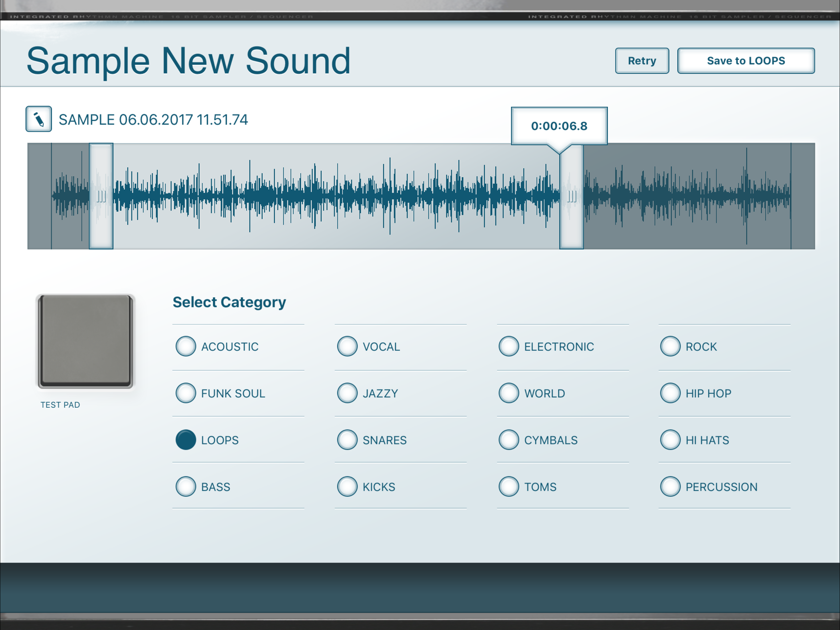Screen dimensions: 840x630
Task: Choose the JAZZY category
Action: [347, 393]
